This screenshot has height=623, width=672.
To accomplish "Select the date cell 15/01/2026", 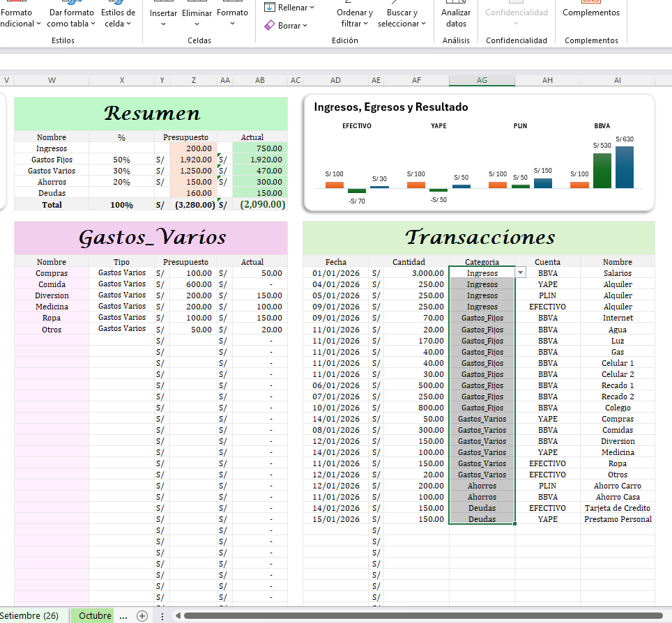I will (x=335, y=519).
